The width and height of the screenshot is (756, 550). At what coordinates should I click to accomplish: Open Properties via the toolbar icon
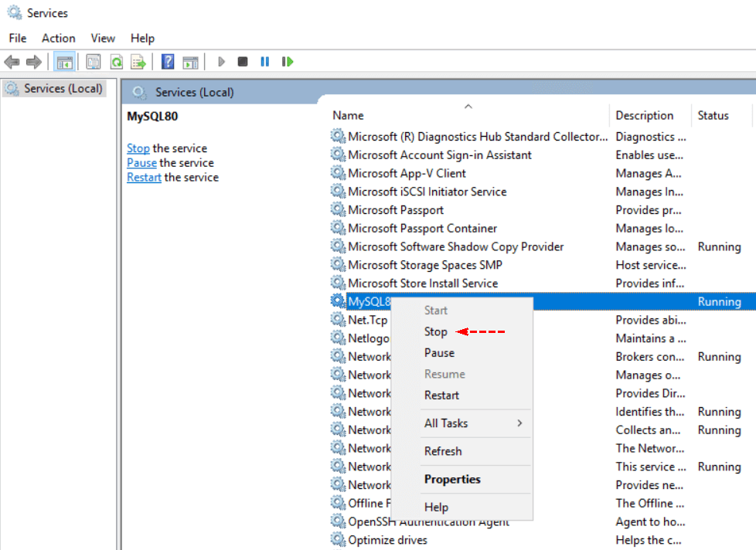pyautogui.click(x=94, y=62)
